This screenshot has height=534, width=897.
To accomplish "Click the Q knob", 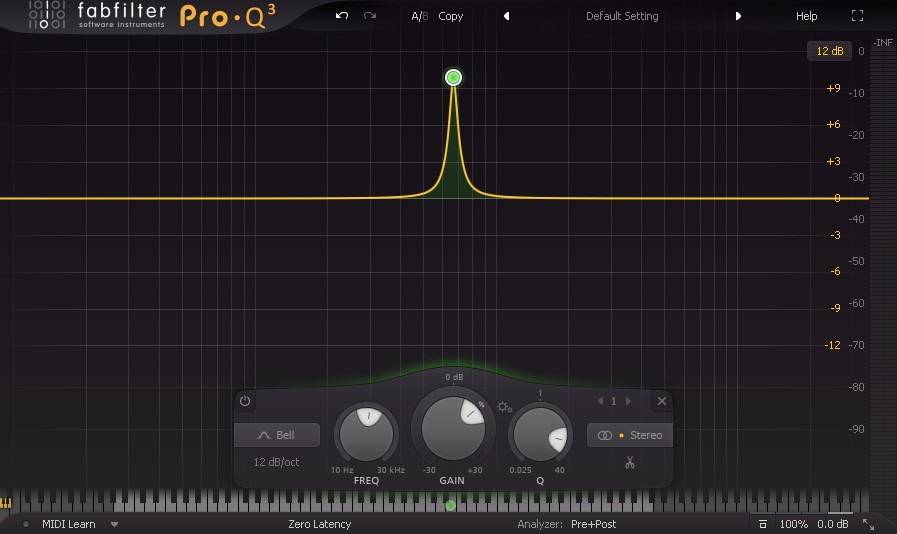I will coord(540,434).
